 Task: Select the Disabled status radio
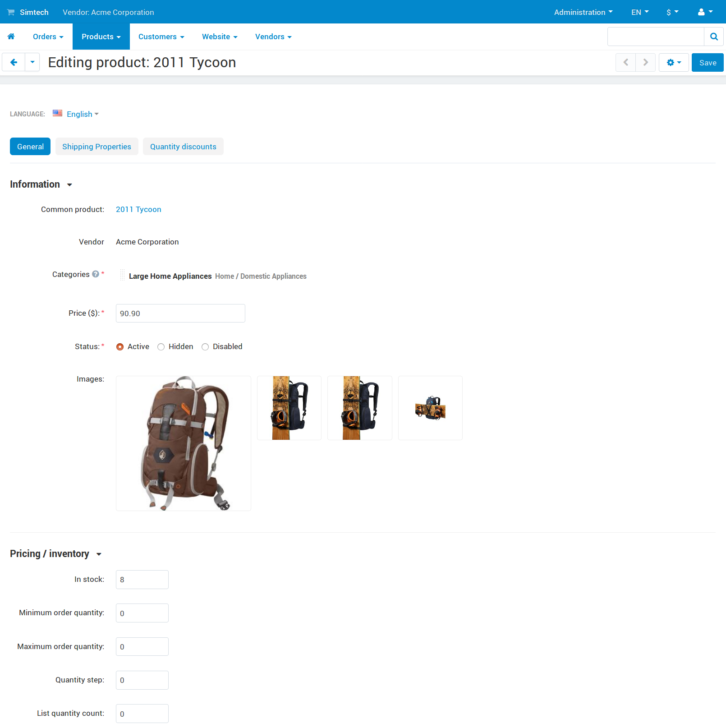205,347
